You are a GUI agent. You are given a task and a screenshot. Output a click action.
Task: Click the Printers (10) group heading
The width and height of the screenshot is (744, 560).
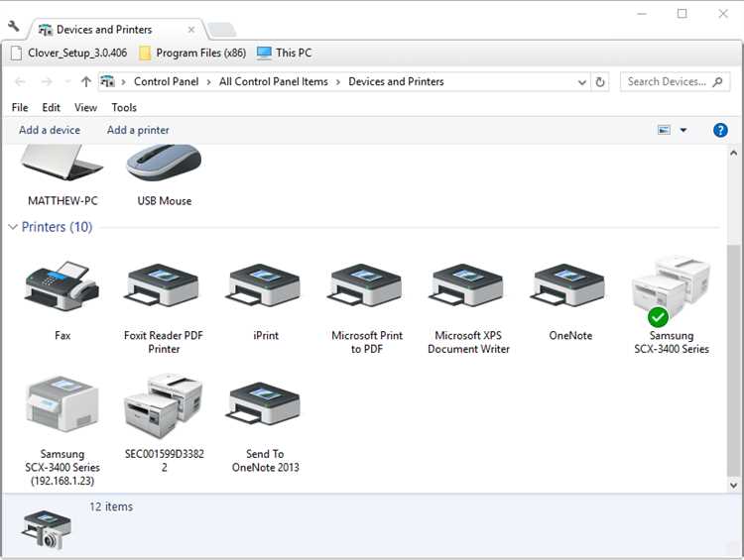pos(57,227)
